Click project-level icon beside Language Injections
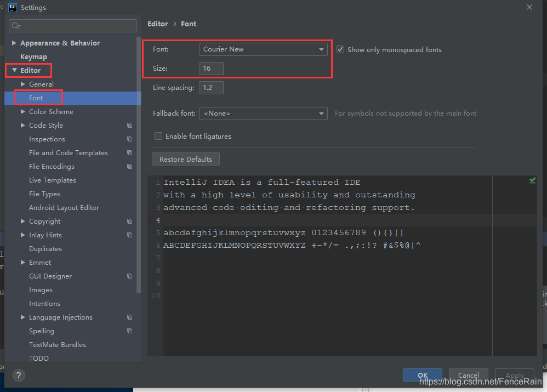The height and width of the screenshot is (392, 547). pyautogui.click(x=129, y=317)
